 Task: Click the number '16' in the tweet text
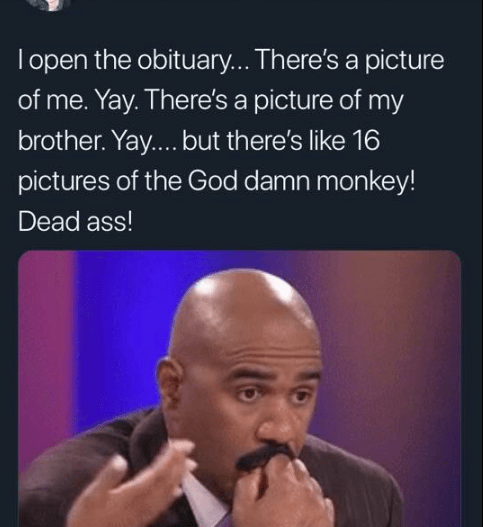pyautogui.click(x=366, y=141)
